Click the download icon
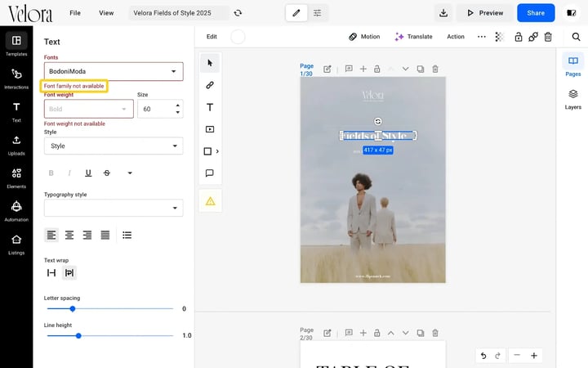The width and height of the screenshot is (588, 368). click(x=443, y=13)
